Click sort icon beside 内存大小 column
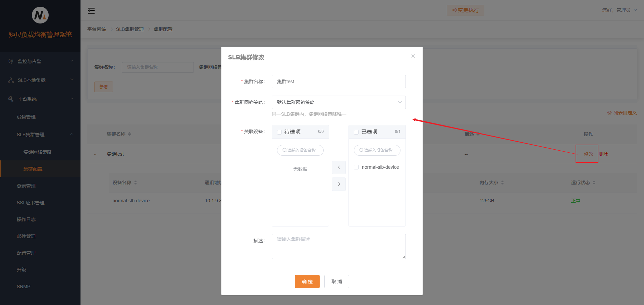 pos(502,183)
